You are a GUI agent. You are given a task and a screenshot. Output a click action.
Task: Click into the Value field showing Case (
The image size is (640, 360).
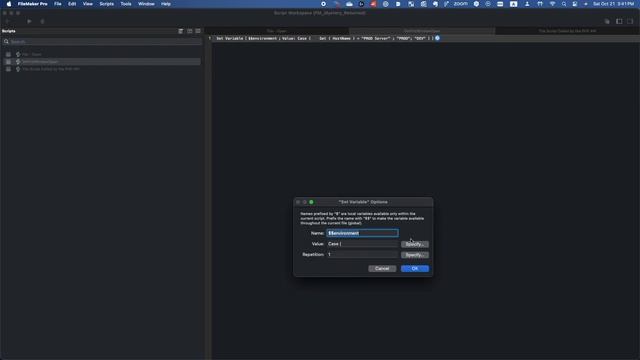(x=362, y=244)
